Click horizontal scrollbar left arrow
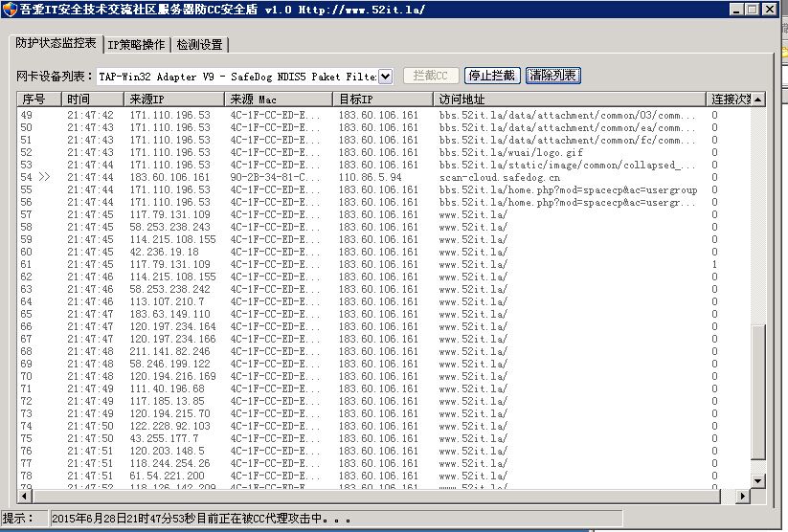The width and height of the screenshot is (788, 532). click(x=24, y=497)
